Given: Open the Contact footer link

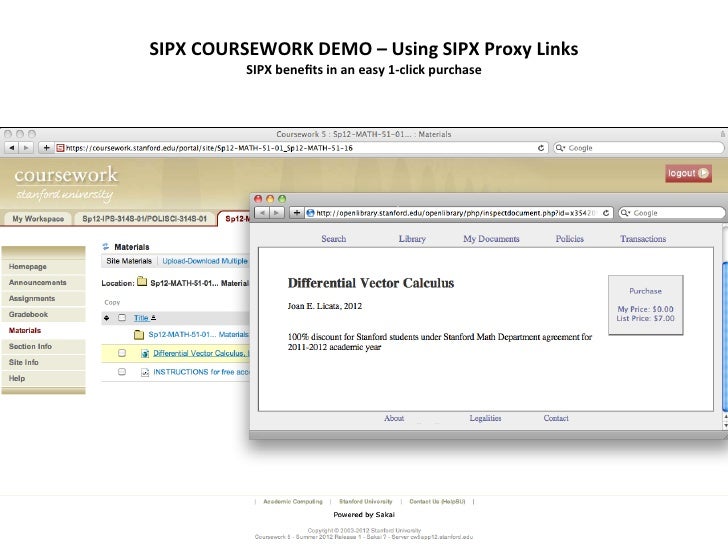Looking at the screenshot, I should [x=556, y=418].
